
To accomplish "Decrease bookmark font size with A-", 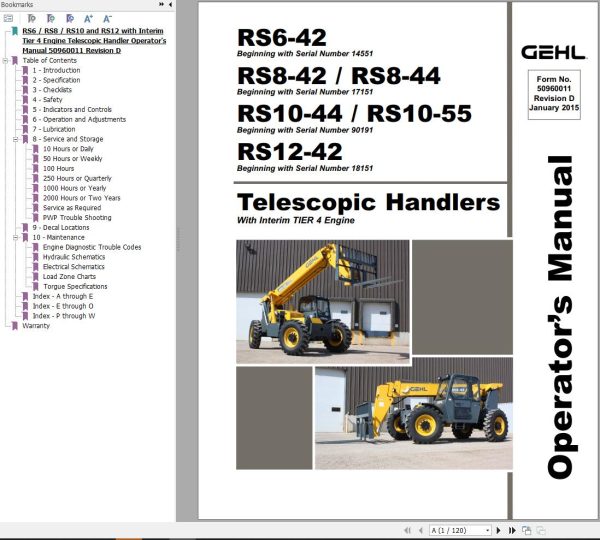I will pyautogui.click(x=108, y=18).
